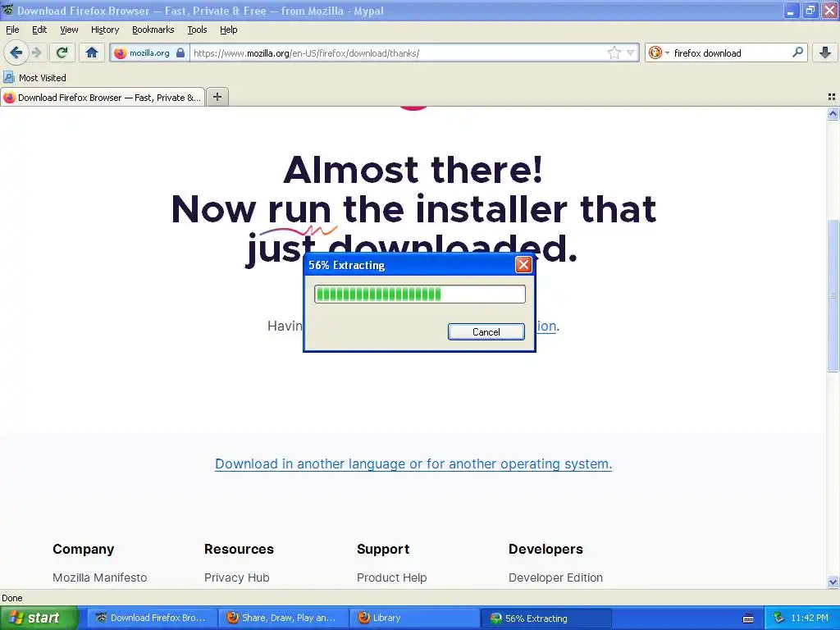Click the forward navigation arrow
This screenshot has width=840, height=630.
pyautogui.click(x=36, y=52)
